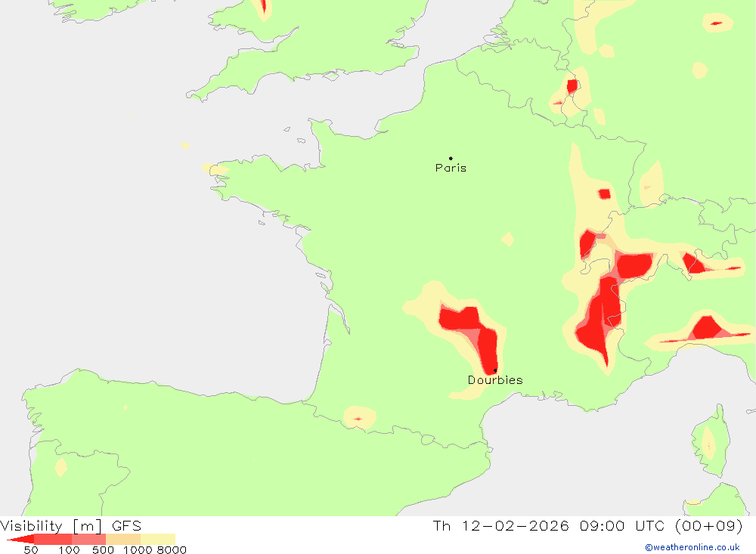The image size is (756, 554).
Task: Click the 1000-8000 m yellow legend swatch
Action: coord(158,539)
